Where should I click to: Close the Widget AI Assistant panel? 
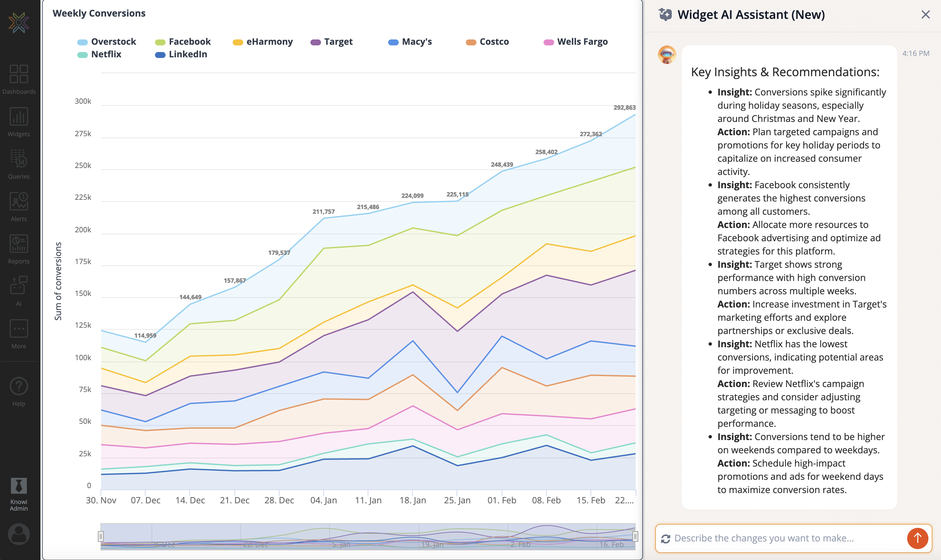click(925, 14)
